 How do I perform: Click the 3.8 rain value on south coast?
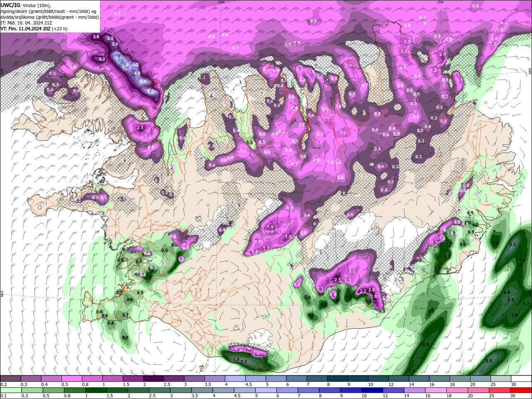236,359
